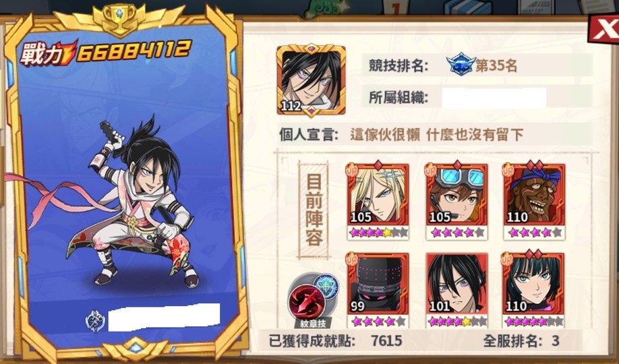Click the player title icon beside name
This screenshot has width=619, height=364.
click(x=95, y=321)
